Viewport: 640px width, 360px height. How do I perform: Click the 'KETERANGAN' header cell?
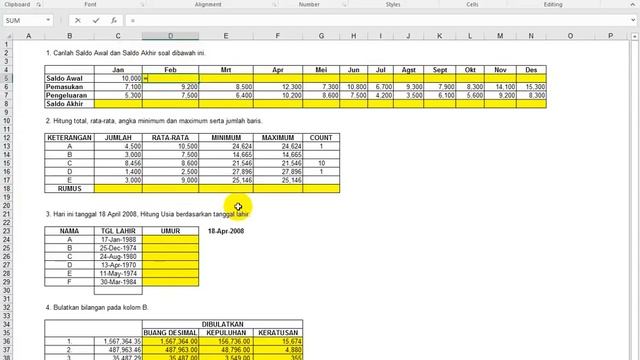tap(69, 138)
